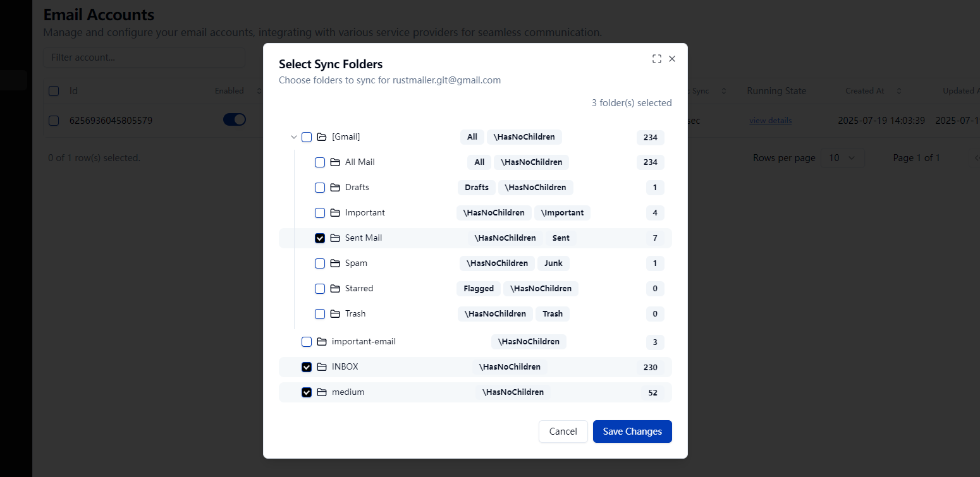Click the folder icon beside Trash

[335, 314]
